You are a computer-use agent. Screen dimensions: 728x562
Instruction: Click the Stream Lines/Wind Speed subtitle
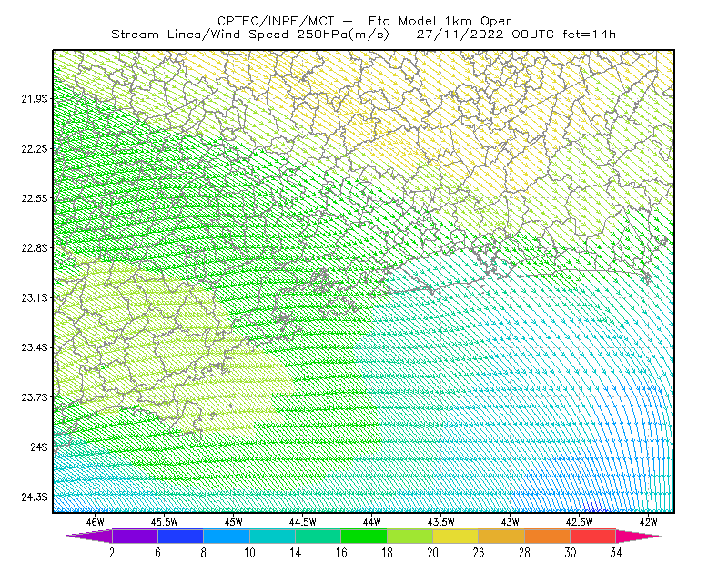point(199,35)
